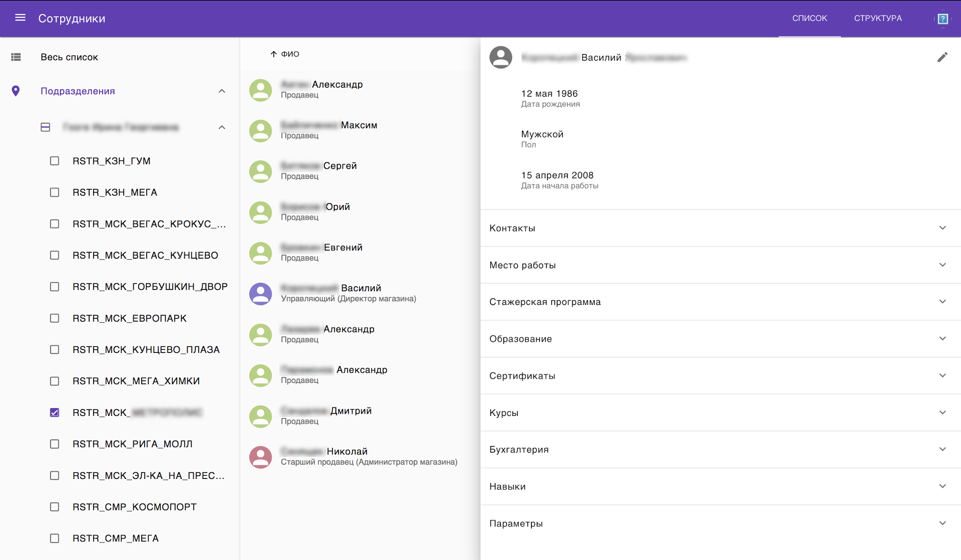The width and height of the screenshot is (961, 560).
Task: Click birth date value 12 мая 1986
Action: click(550, 94)
